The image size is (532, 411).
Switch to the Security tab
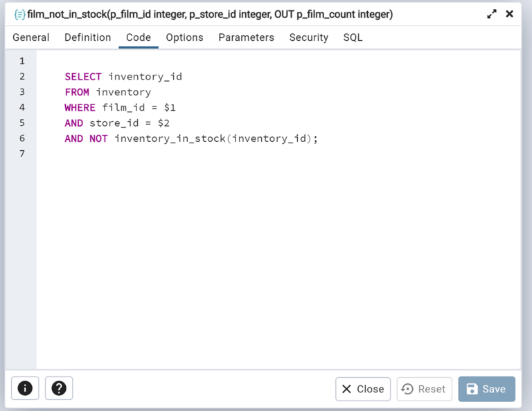[309, 37]
